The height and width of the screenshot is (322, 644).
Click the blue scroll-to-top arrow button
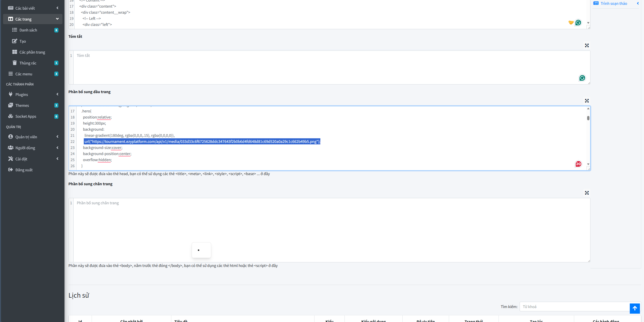click(x=635, y=308)
